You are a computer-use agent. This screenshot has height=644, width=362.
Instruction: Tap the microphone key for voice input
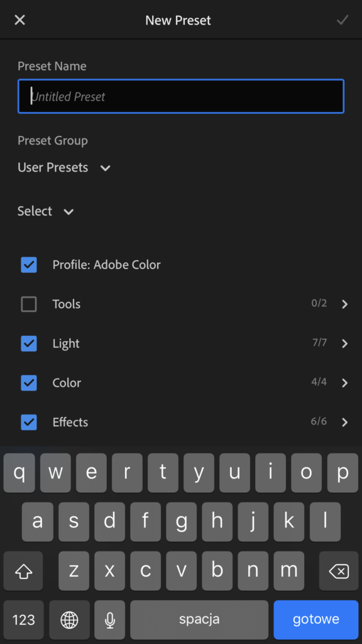(x=109, y=619)
